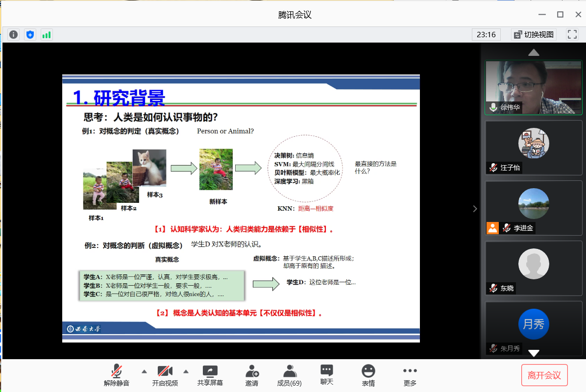Open the network signal strength indicator
The image size is (586, 392).
point(47,34)
